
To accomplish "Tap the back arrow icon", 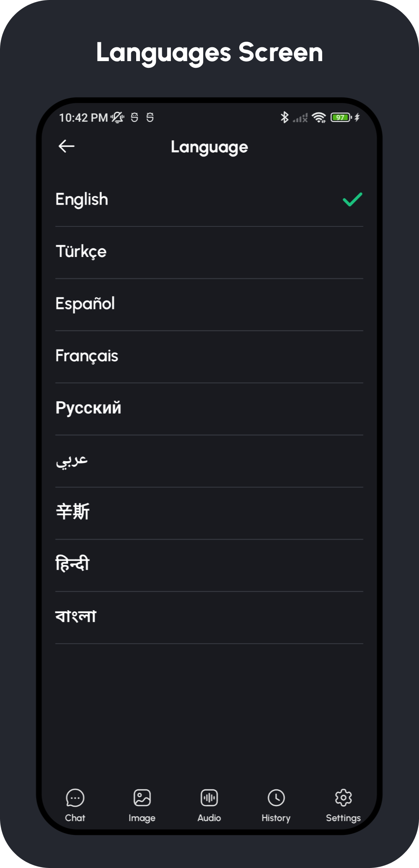I will click(66, 146).
